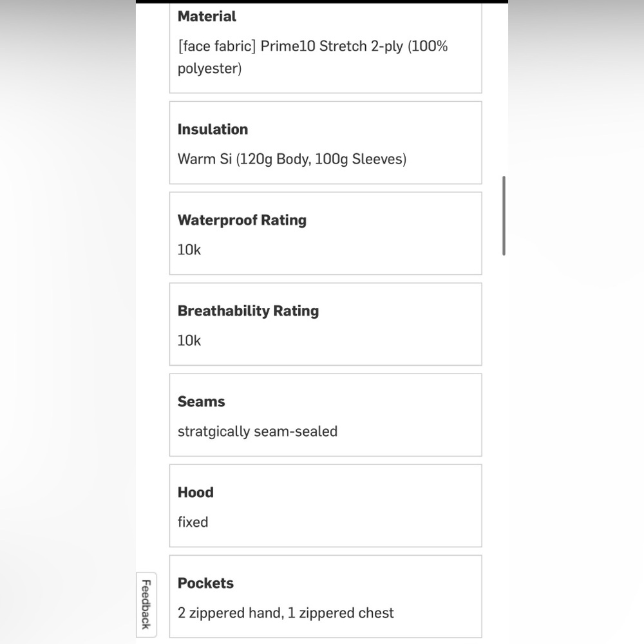Viewport: 644px width, 644px height.
Task: Click the Warm Si insulation value
Action: (x=292, y=159)
